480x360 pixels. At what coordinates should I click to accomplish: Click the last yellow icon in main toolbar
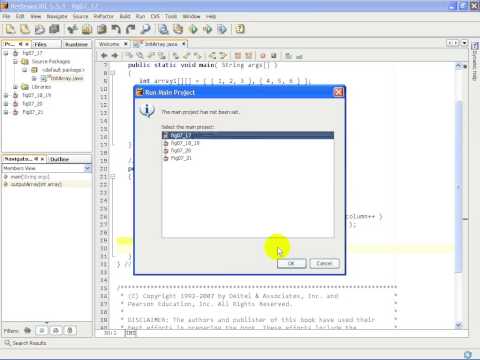pyautogui.click(x=240, y=29)
